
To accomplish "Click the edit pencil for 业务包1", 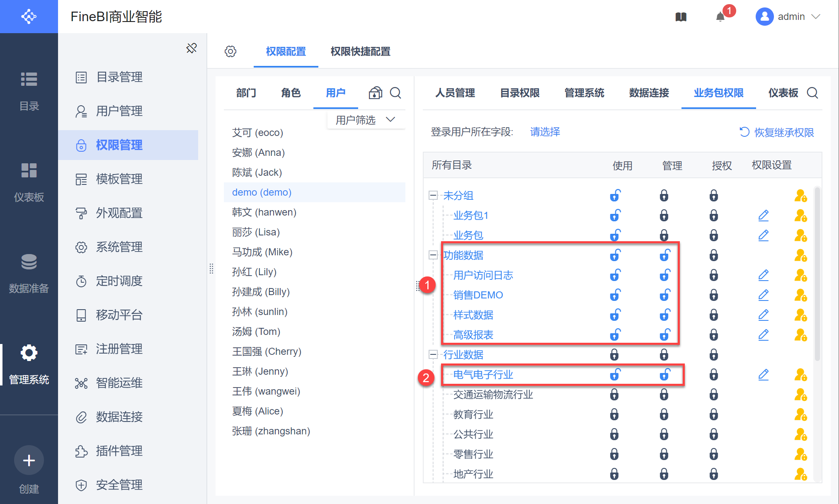I will pos(763,216).
